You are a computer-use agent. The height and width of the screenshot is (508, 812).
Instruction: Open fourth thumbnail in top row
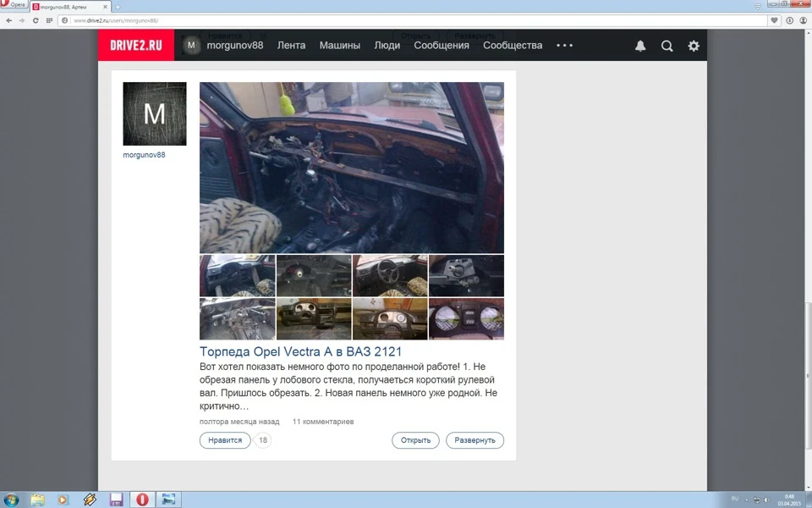click(x=467, y=275)
